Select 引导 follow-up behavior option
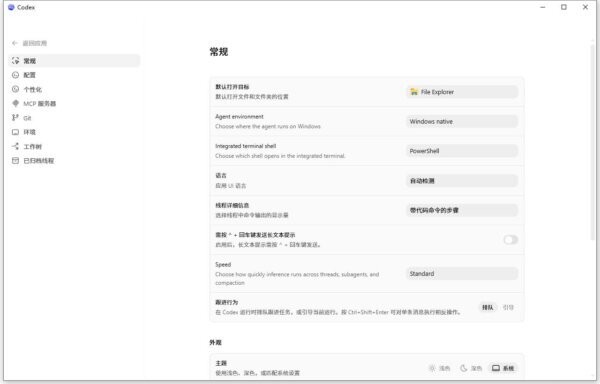 (x=508, y=307)
